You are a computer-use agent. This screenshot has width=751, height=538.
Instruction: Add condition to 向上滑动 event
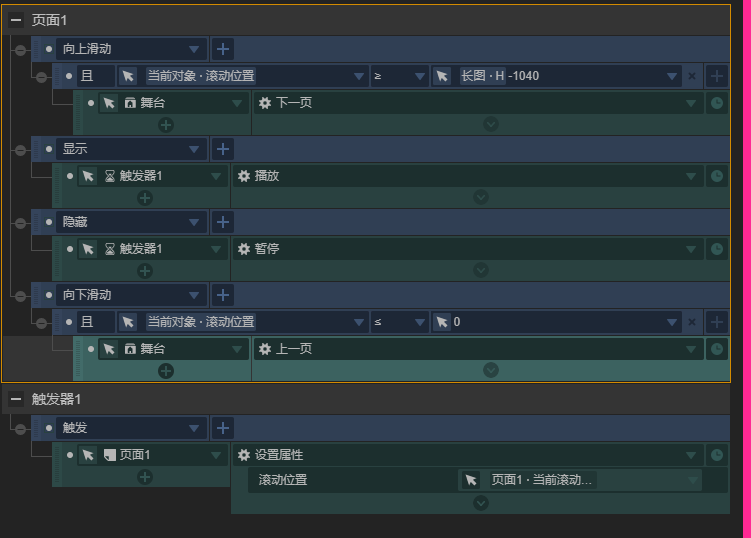[223, 49]
